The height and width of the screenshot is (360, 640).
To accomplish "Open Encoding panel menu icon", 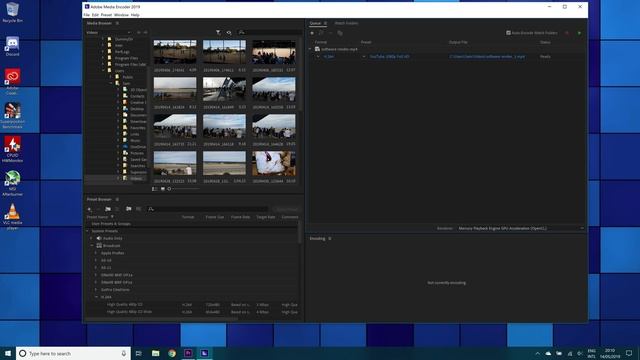I will point(329,238).
